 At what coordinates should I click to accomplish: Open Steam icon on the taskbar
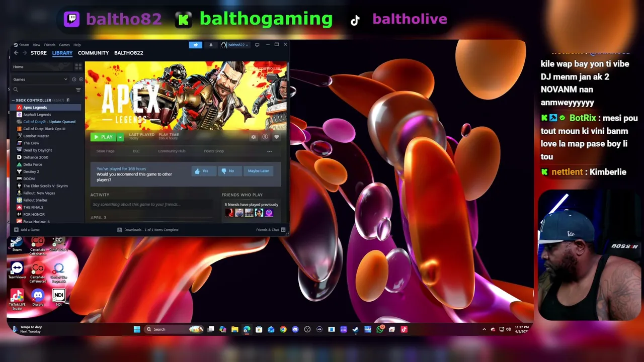[356, 329]
